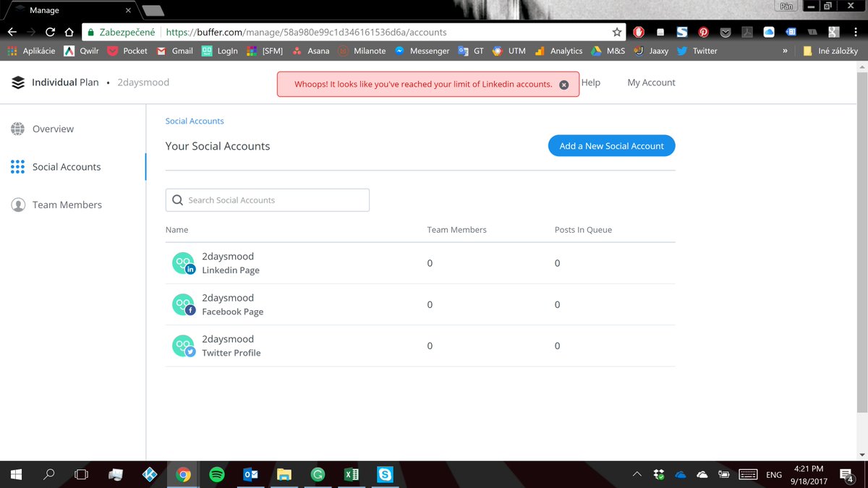Launch Kodi from the taskbar

click(x=150, y=475)
